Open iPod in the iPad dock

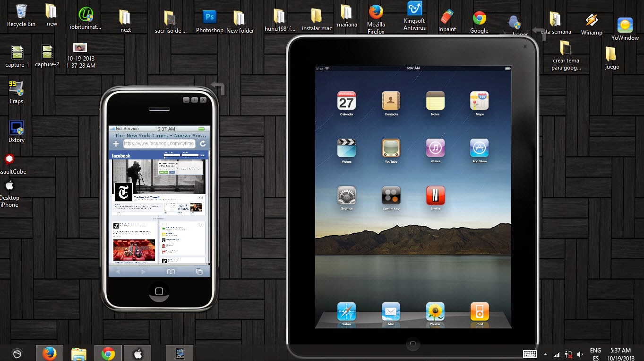479,312
